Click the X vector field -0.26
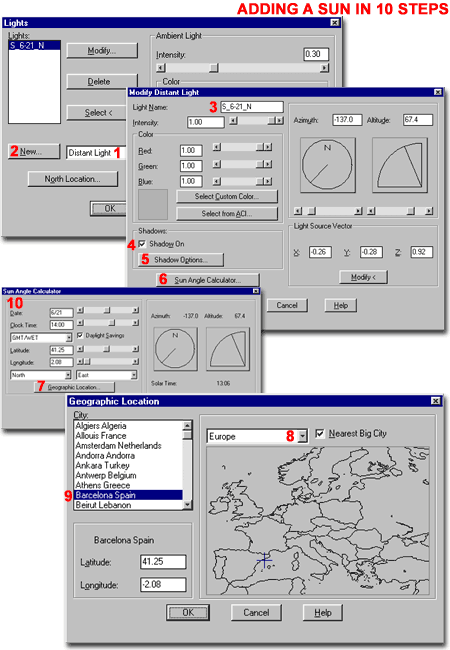 tap(320, 252)
